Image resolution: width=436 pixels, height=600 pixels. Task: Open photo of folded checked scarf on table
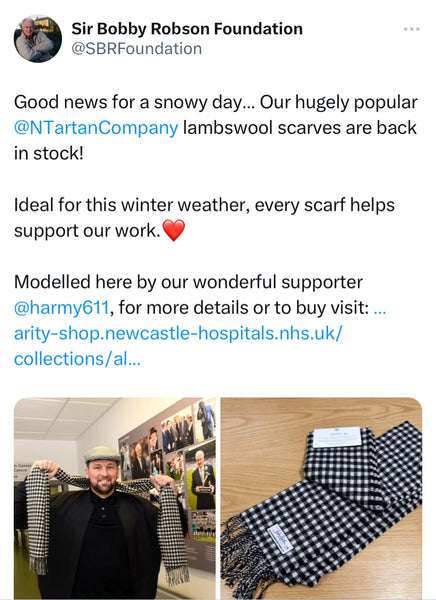coord(321,498)
